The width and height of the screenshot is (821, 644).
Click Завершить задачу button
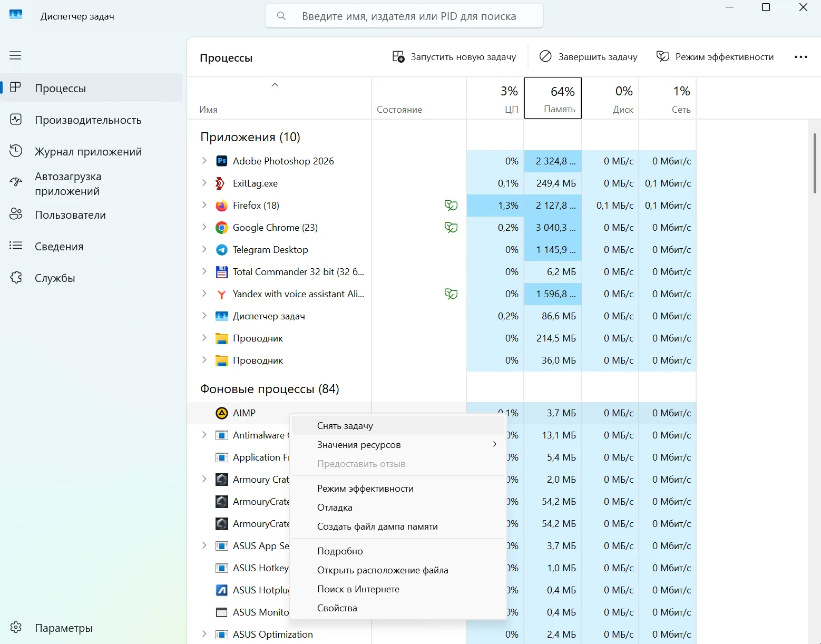(589, 57)
